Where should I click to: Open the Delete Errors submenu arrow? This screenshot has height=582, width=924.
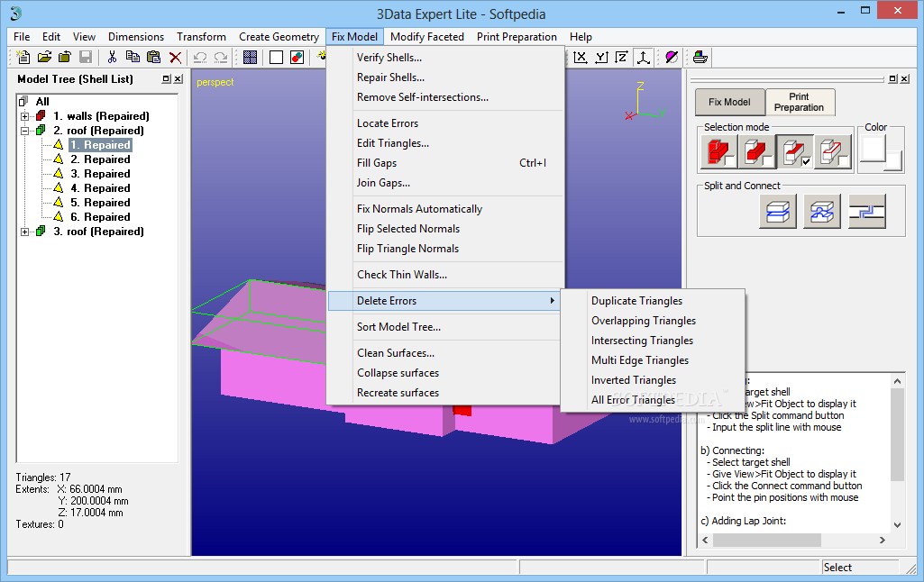[x=553, y=300]
